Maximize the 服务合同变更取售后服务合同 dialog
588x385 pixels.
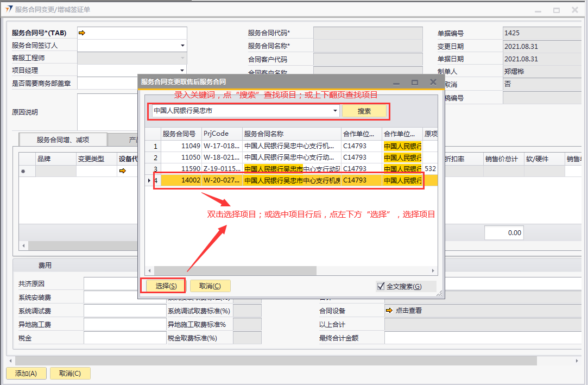415,82
